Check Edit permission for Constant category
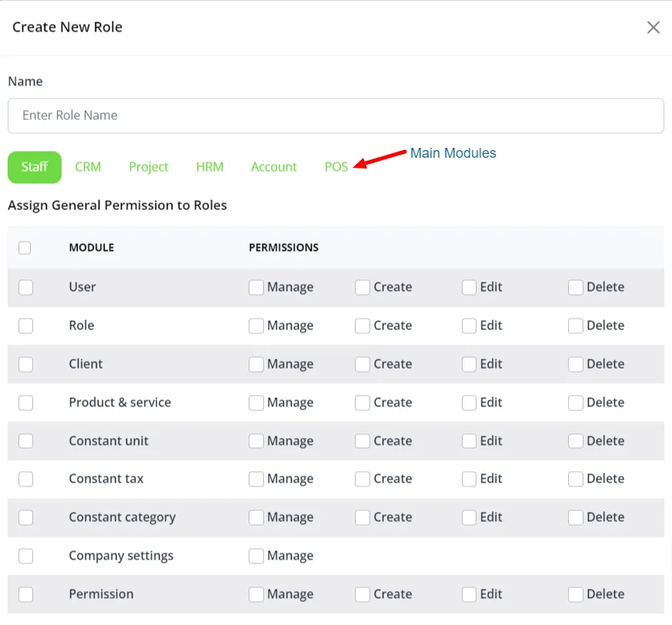672x625 pixels. [469, 517]
